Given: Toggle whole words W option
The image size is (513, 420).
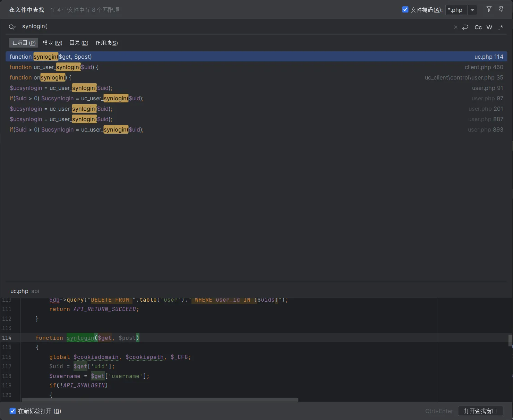Looking at the screenshot, I should click(x=489, y=27).
